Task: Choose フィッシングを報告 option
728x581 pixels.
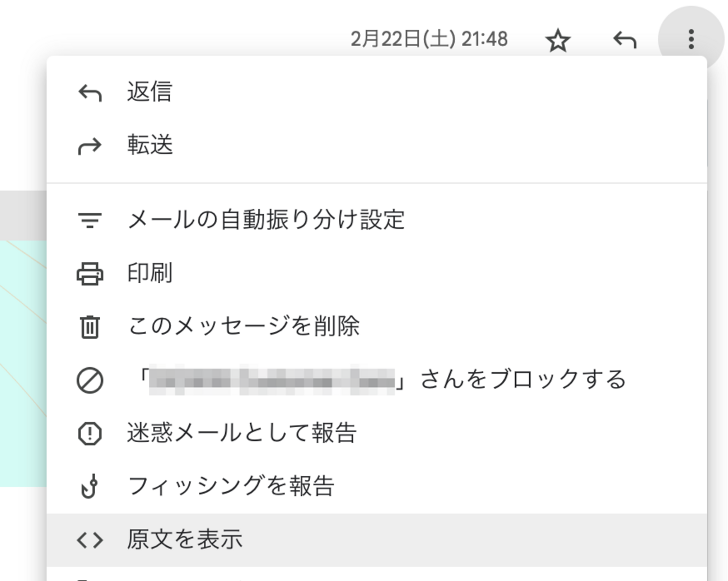Action: (231, 486)
